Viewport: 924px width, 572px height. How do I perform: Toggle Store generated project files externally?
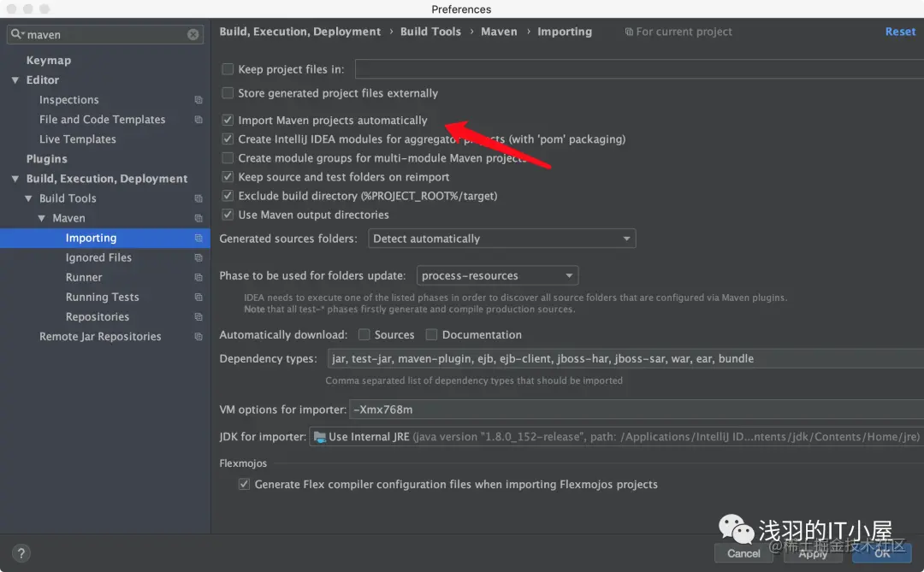(x=228, y=93)
